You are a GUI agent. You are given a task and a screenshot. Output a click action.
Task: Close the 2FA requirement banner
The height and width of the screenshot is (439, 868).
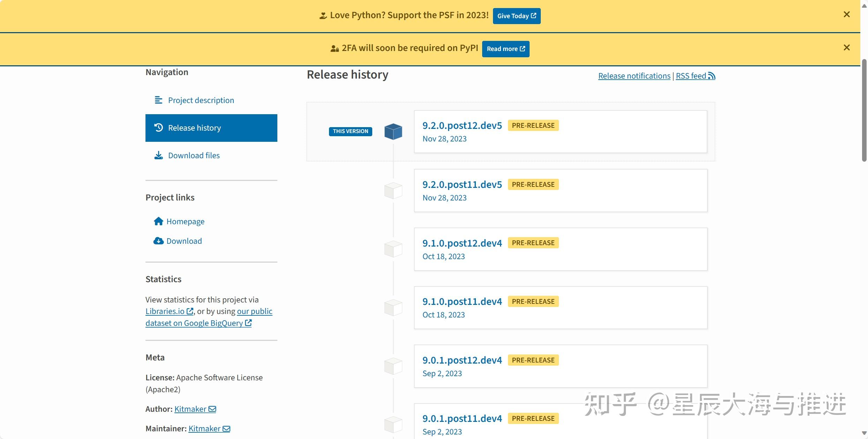846,47
